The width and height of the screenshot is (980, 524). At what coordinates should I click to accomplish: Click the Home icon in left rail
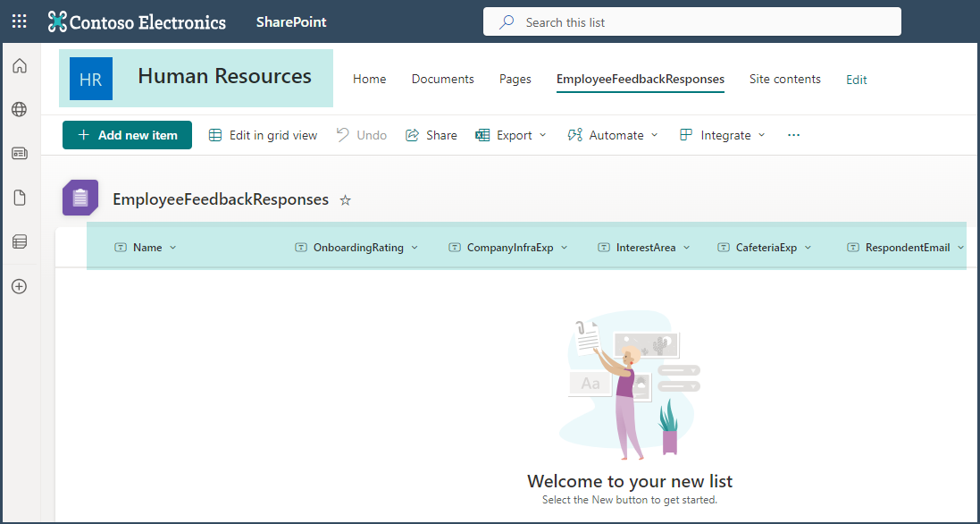[20, 66]
